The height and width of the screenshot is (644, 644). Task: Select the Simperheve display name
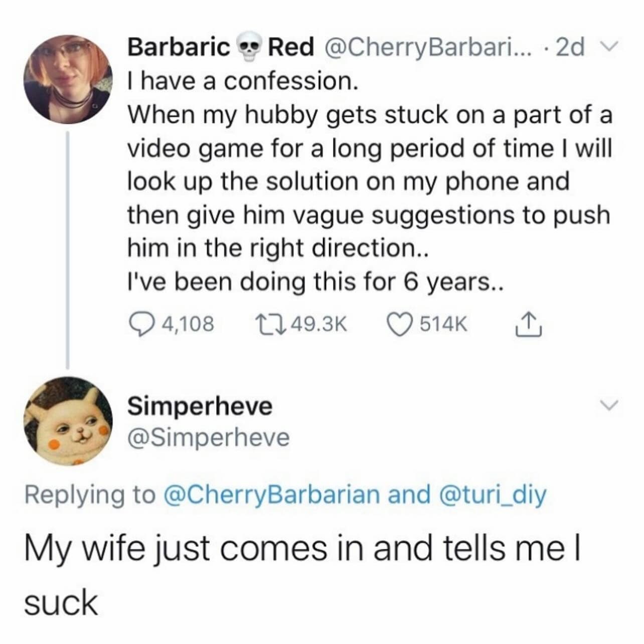tap(200, 406)
